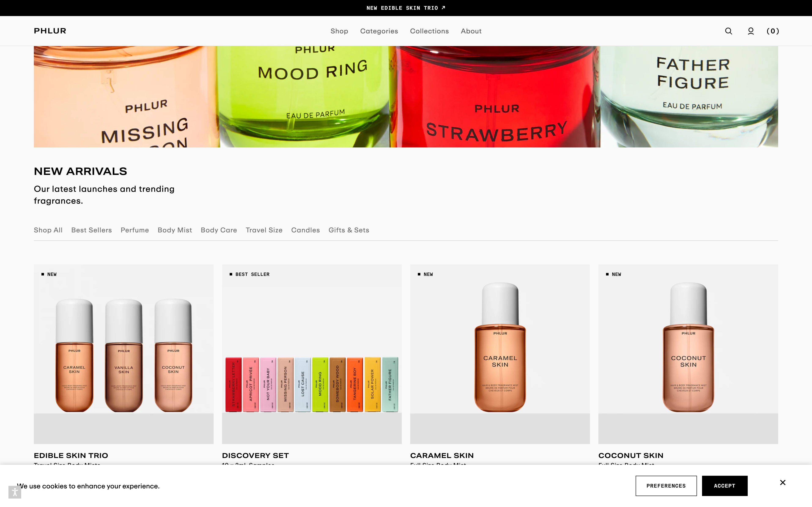
Task: Open the About menu
Action: [x=471, y=31]
